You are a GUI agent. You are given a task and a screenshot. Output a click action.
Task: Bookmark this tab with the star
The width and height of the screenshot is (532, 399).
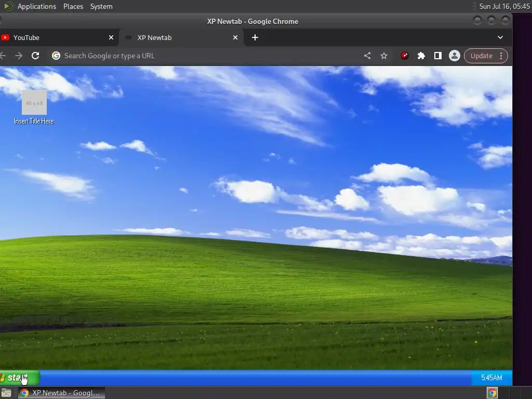point(384,56)
